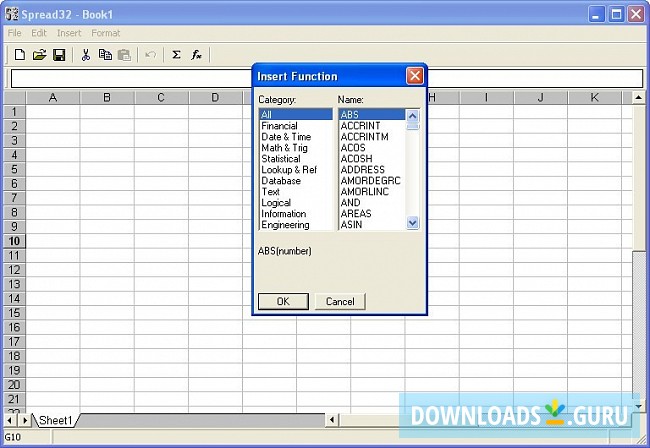The height and width of the screenshot is (448, 650).
Task: Select the AMORDEGRC function name
Action: tap(372, 181)
